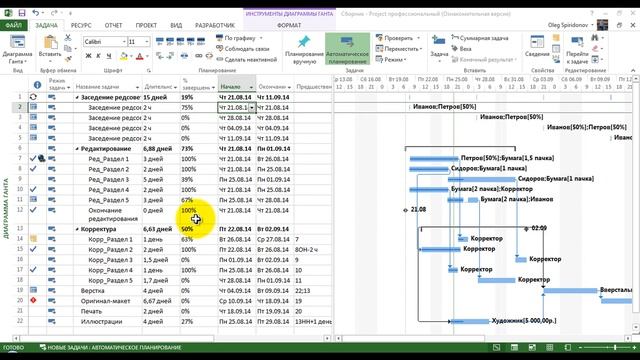The height and width of the screenshot is (360, 640).
Task: Click the Oleg Spiridonov account name
Action: [x=567, y=25]
